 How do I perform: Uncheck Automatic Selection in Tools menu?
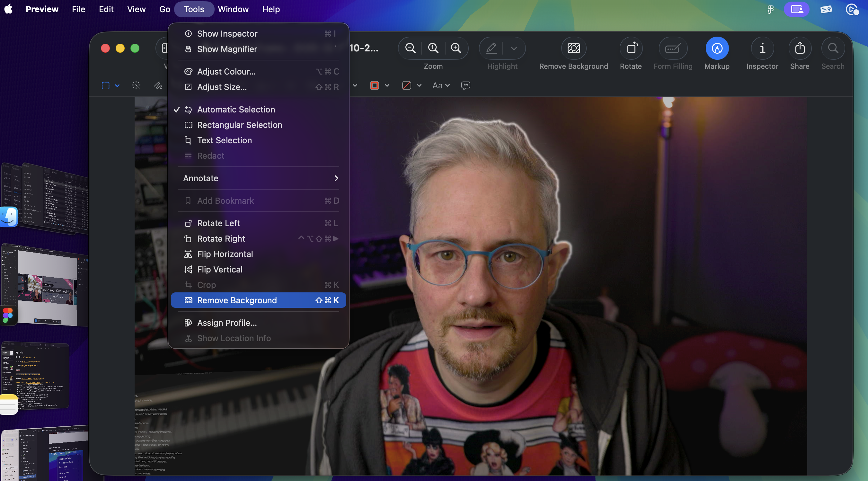pyautogui.click(x=236, y=110)
